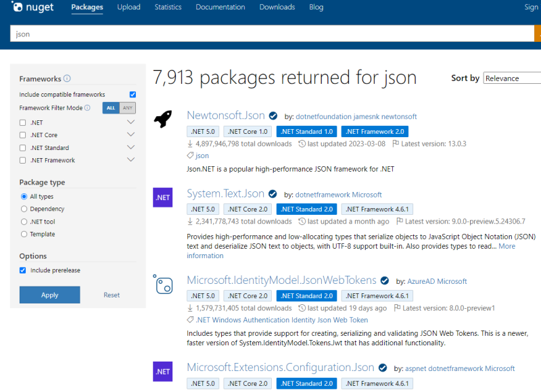Click the search box containing json
The height and width of the screenshot is (392, 541).
click(270, 34)
